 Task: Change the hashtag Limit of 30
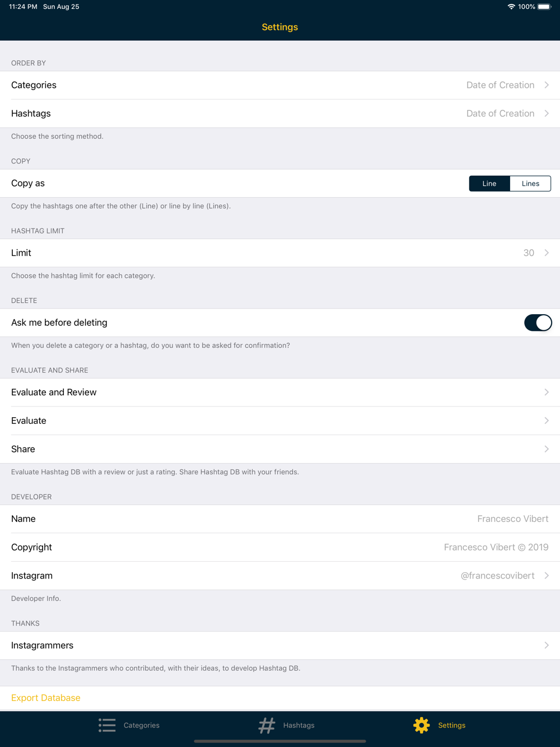pos(280,253)
